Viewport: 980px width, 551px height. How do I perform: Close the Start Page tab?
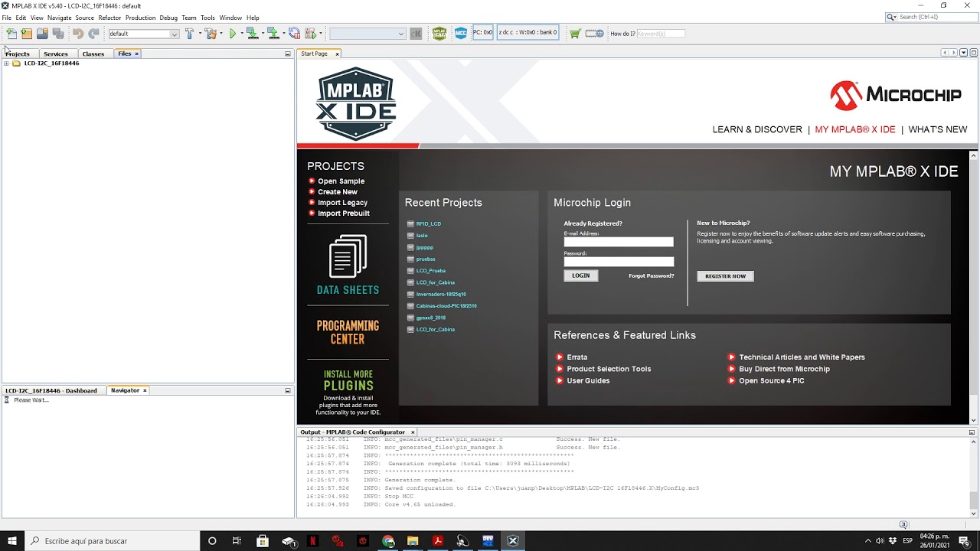coord(337,54)
